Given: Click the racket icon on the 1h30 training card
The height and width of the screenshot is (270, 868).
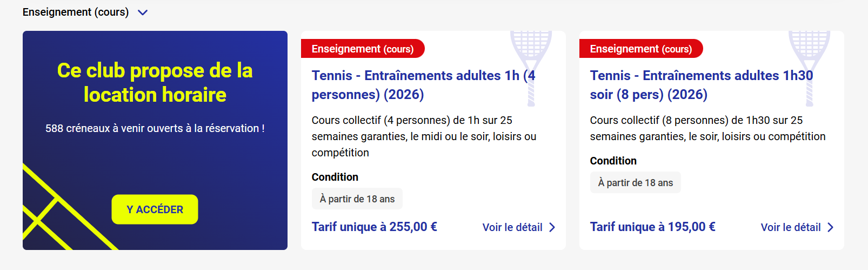Looking at the screenshot, I should click(809, 60).
